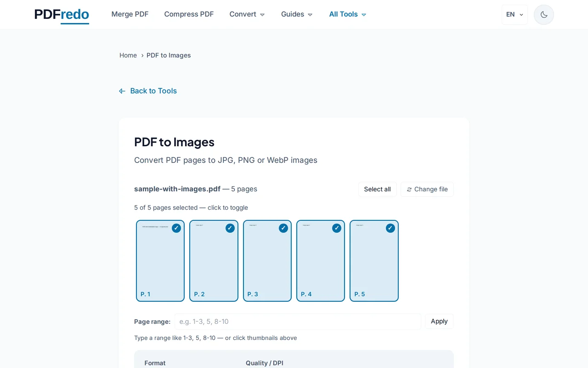
Task: Toggle dark mode with the moon icon
Action: pyautogui.click(x=543, y=14)
